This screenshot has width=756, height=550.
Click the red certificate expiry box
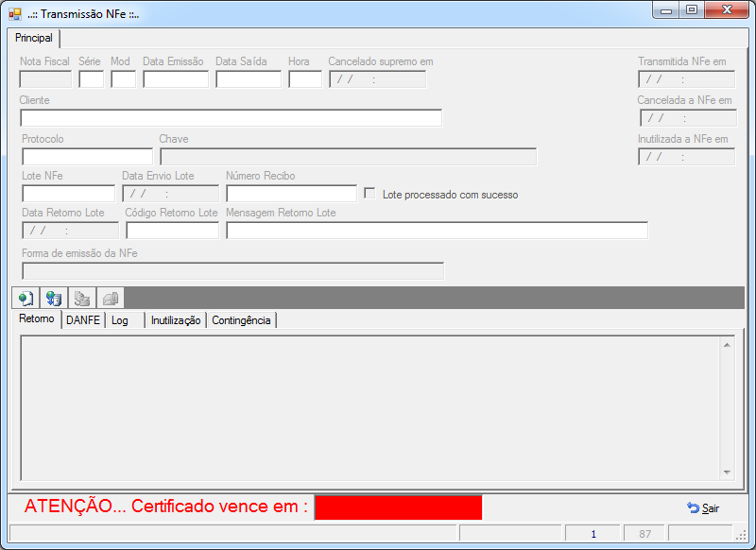coord(398,507)
